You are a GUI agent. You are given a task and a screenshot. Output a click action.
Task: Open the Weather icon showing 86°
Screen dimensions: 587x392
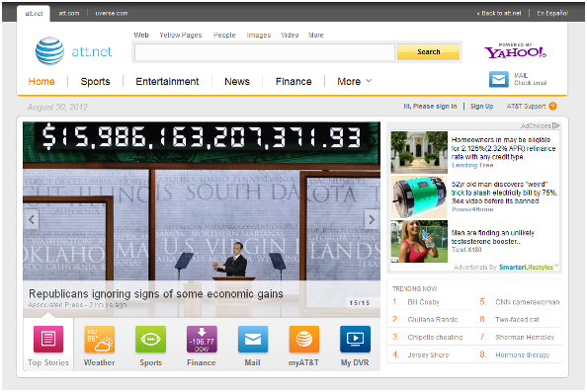coord(99,339)
